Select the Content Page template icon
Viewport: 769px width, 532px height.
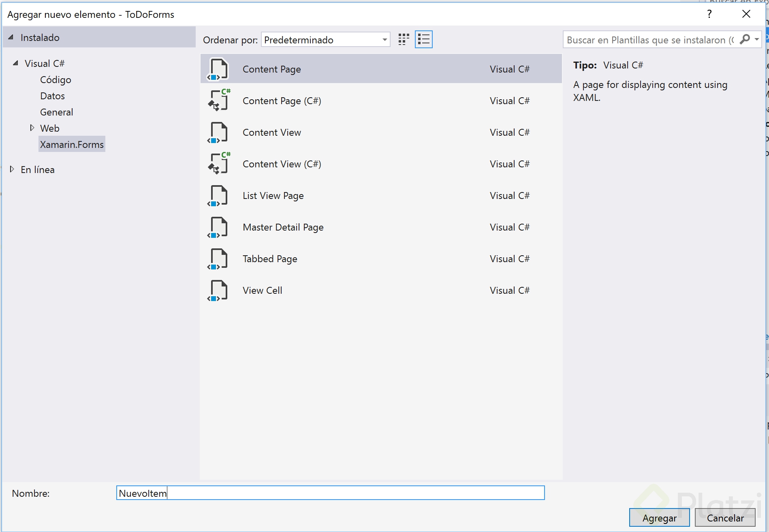click(x=218, y=69)
